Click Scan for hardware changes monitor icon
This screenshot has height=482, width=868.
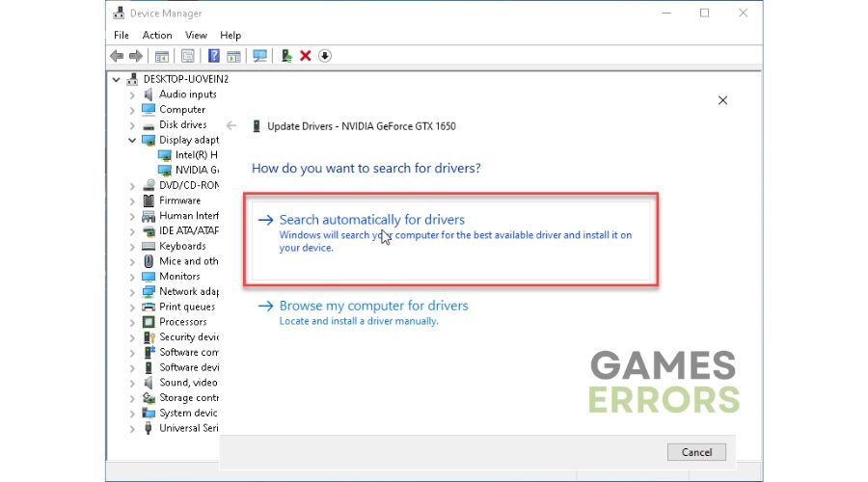[259, 56]
